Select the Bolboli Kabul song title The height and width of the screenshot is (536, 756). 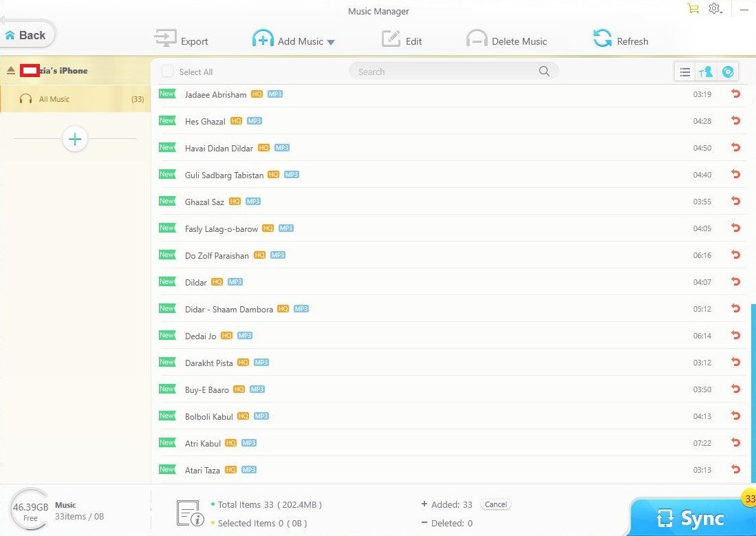pyautogui.click(x=208, y=417)
